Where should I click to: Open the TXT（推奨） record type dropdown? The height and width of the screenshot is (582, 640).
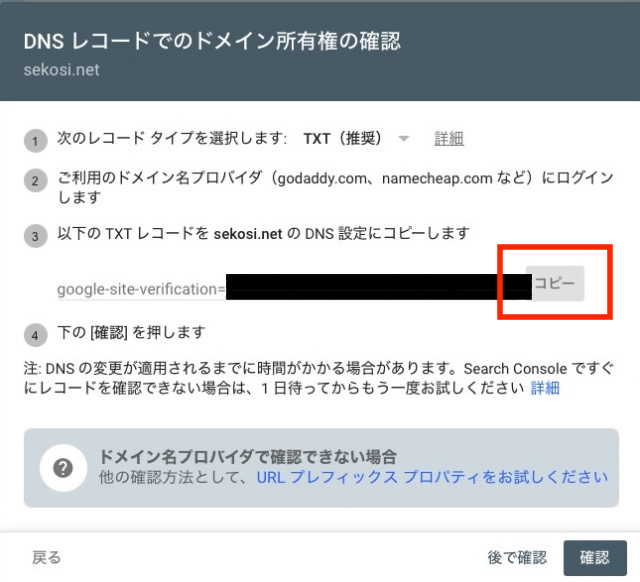(342, 139)
